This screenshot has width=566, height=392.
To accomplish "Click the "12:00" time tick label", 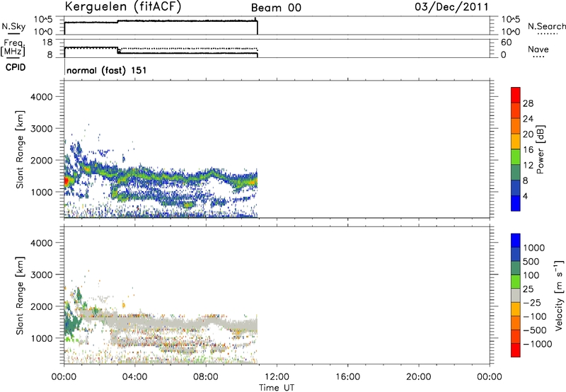I will click(x=277, y=377).
